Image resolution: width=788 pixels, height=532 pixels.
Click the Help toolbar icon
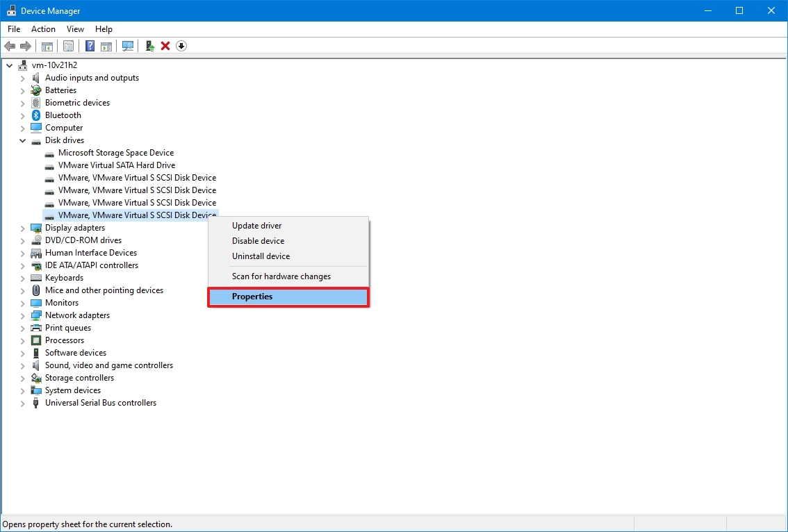(x=90, y=46)
